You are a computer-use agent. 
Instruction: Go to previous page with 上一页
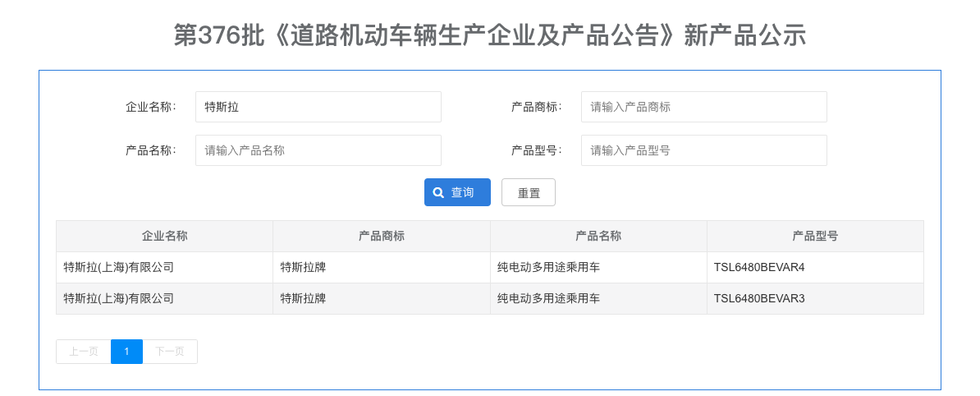[x=84, y=352]
